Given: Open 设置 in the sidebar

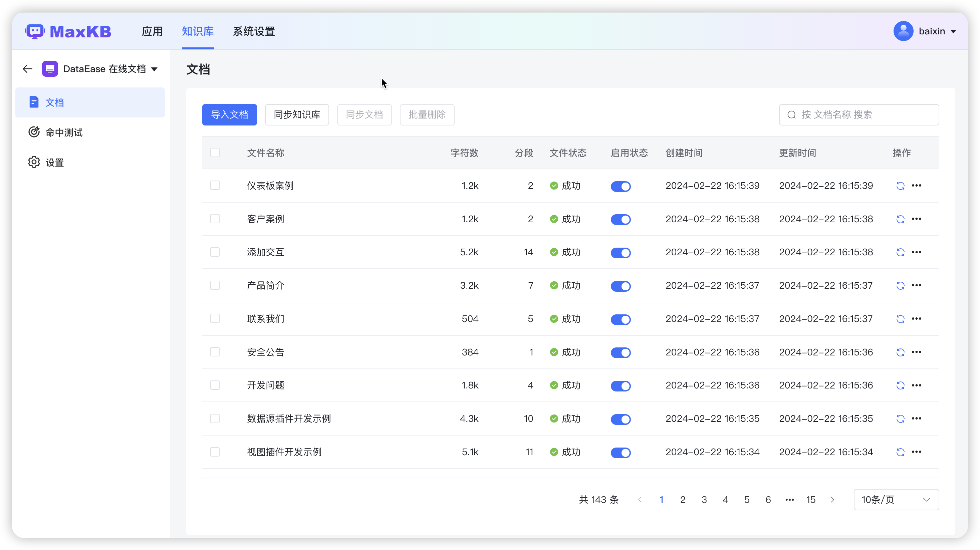Looking at the screenshot, I should tap(54, 163).
